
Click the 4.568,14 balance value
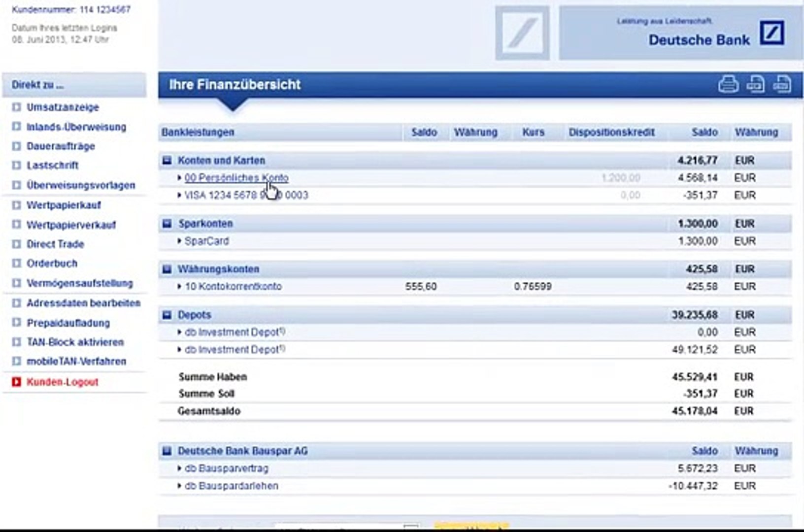click(x=698, y=178)
